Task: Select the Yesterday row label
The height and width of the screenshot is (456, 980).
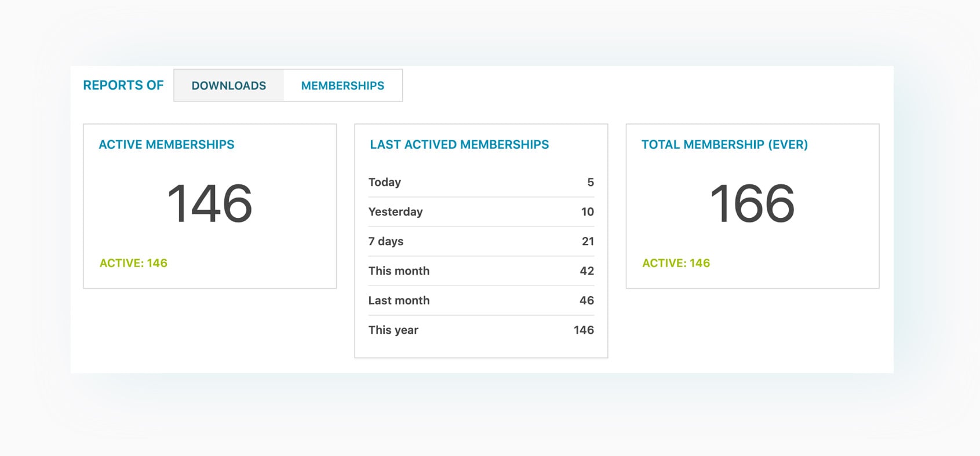Action: pyautogui.click(x=396, y=212)
